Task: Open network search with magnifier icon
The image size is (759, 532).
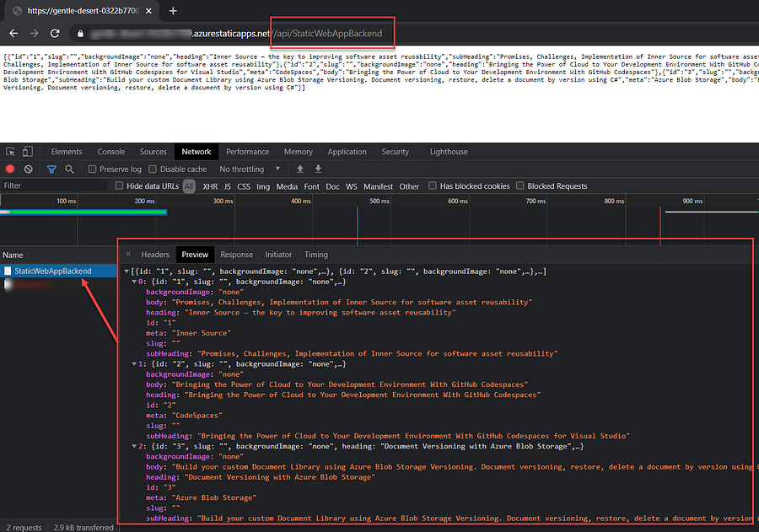Action: tap(69, 169)
